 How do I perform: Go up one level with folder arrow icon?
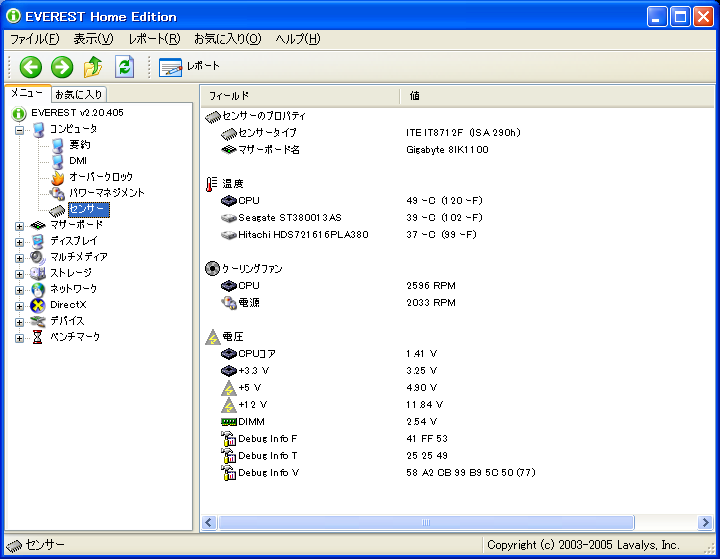click(93, 67)
